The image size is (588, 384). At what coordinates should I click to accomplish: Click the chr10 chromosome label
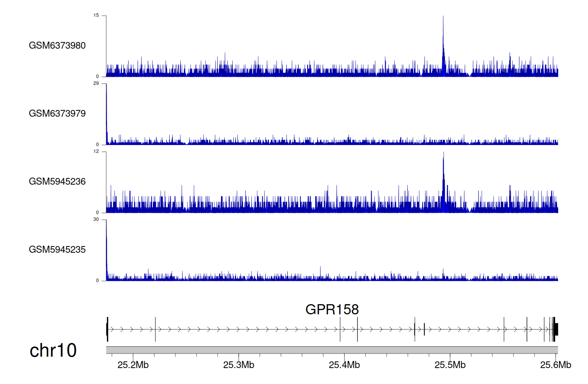pyautogui.click(x=53, y=350)
